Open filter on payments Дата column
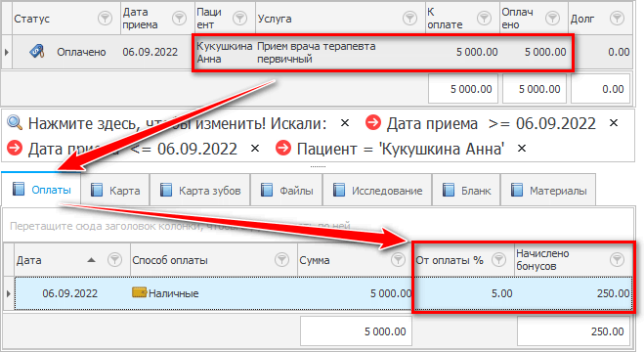Image resolution: width=644 pixels, height=352 pixels. (x=114, y=259)
